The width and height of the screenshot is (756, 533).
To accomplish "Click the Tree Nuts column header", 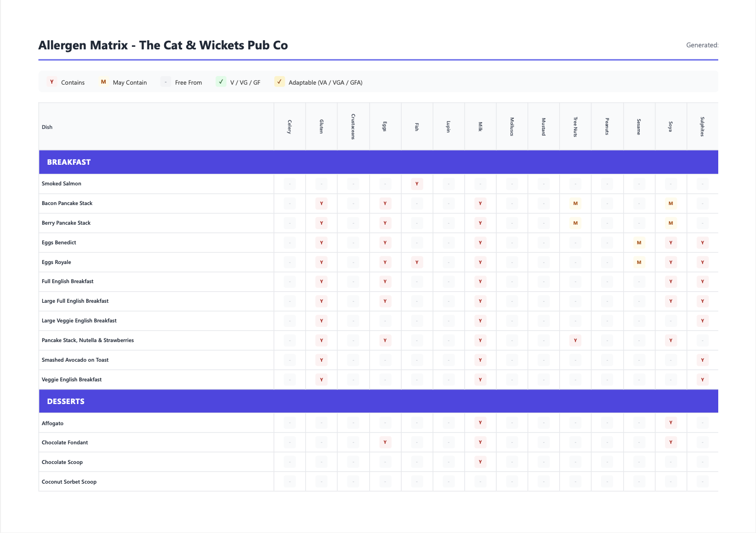I will click(x=575, y=127).
